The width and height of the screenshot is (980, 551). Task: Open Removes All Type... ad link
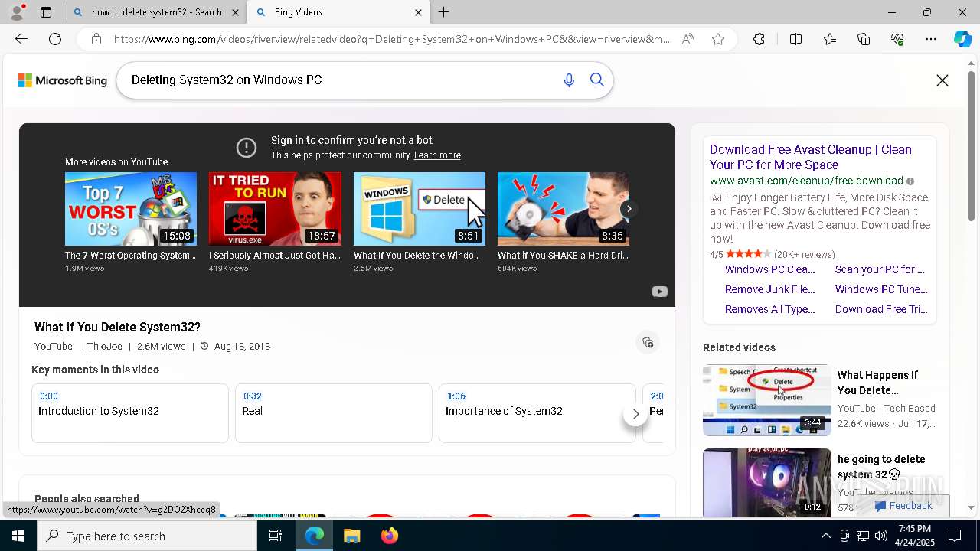[770, 309]
